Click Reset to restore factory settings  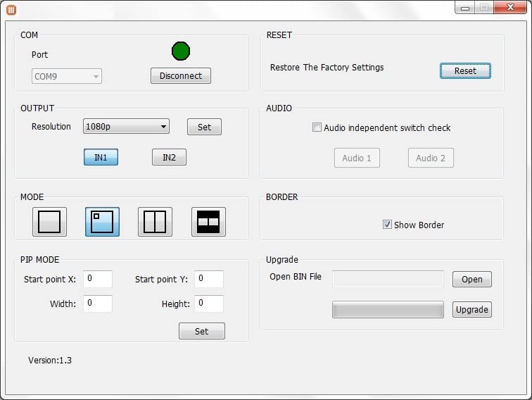tap(465, 71)
